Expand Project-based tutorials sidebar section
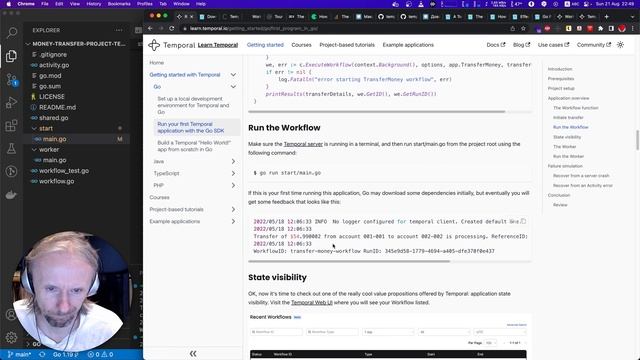Viewport: 640px width, 360px height. point(233,209)
